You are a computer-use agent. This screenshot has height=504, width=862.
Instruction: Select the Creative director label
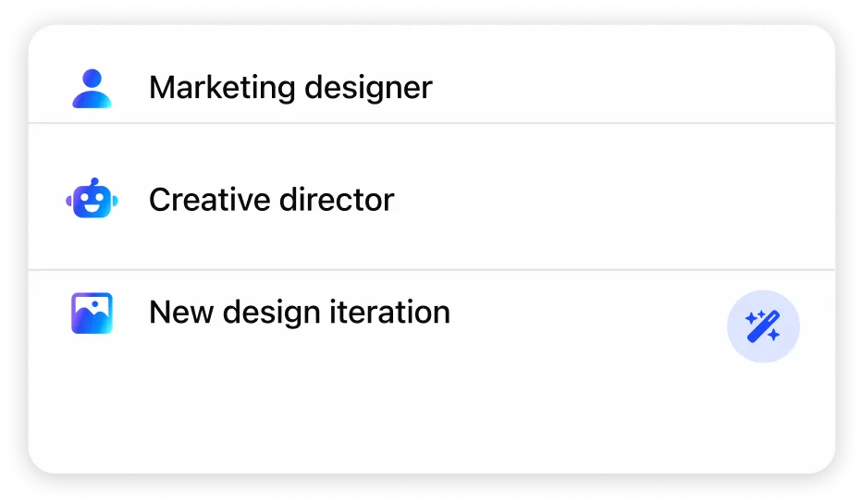click(x=272, y=200)
